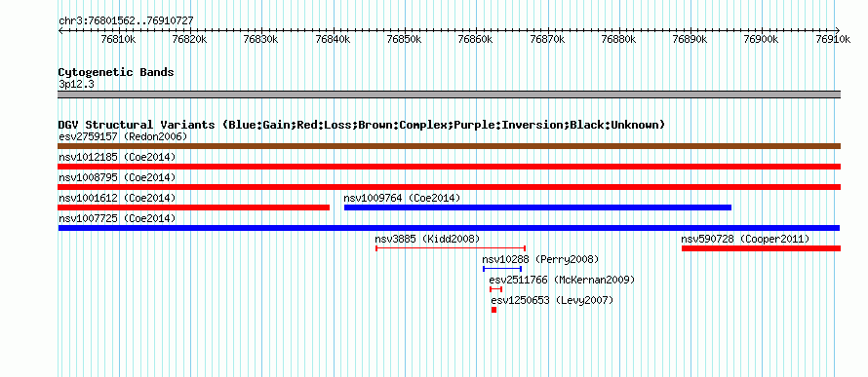Open the nsv1012185 (Coe2014) label
The height and width of the screenshot is (377, 868).
click(x=117, y=157)
